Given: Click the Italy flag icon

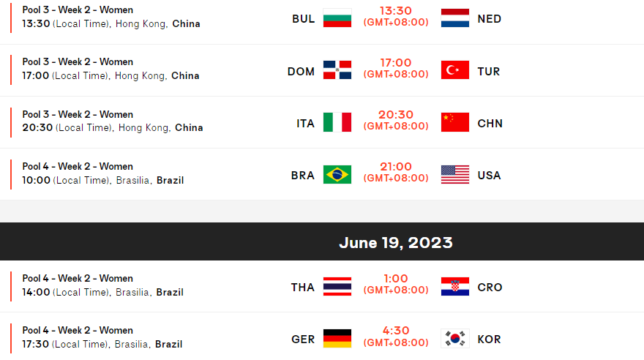Looking at the screenshot, I should click(337, 122).
